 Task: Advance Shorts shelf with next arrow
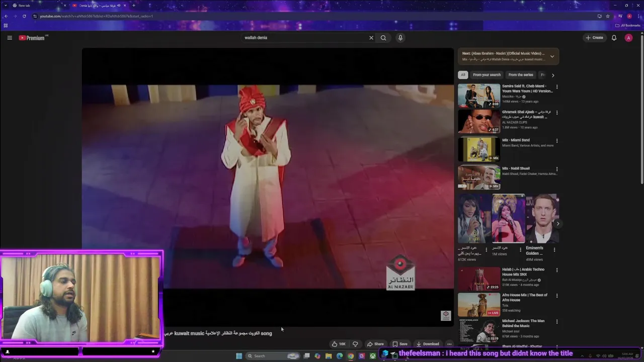coord(557,224)
